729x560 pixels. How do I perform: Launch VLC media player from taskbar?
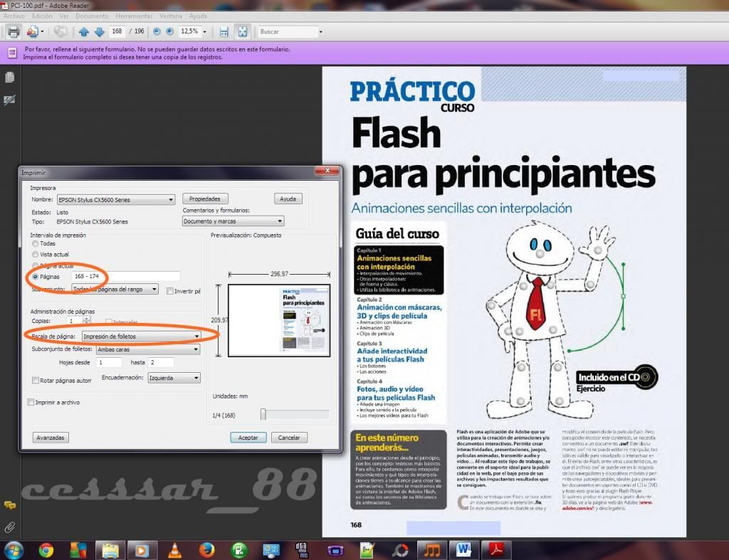click(x=175, y=550)
